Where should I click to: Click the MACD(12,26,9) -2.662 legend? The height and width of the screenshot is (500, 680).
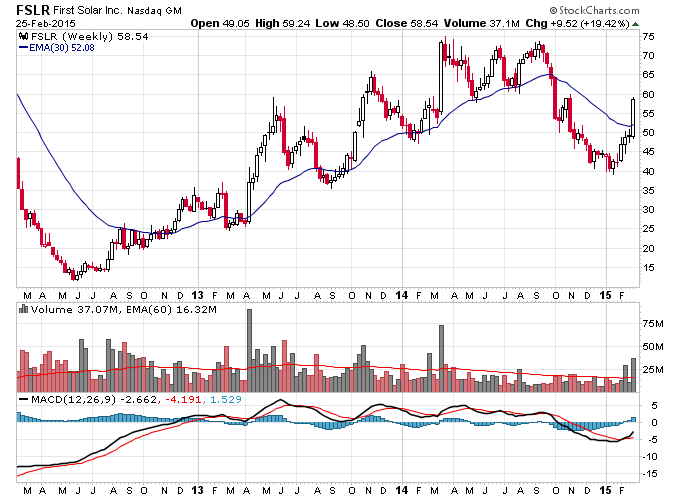point(94,399)
